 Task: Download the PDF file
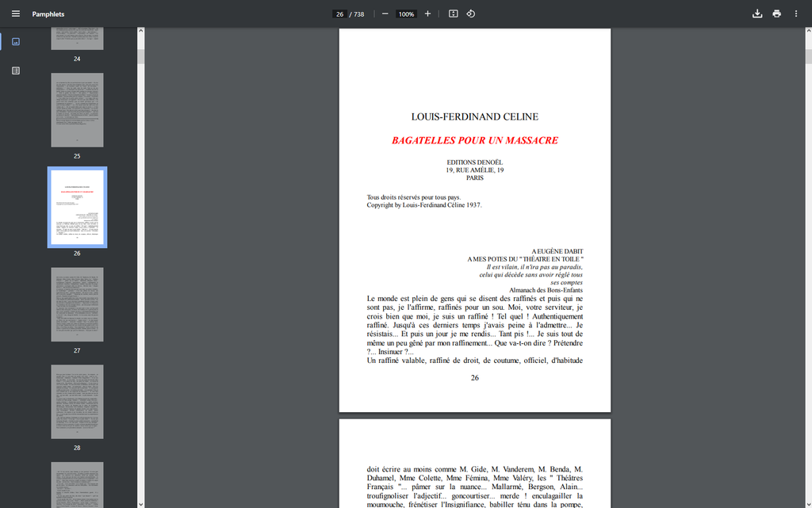coord(757,14)
